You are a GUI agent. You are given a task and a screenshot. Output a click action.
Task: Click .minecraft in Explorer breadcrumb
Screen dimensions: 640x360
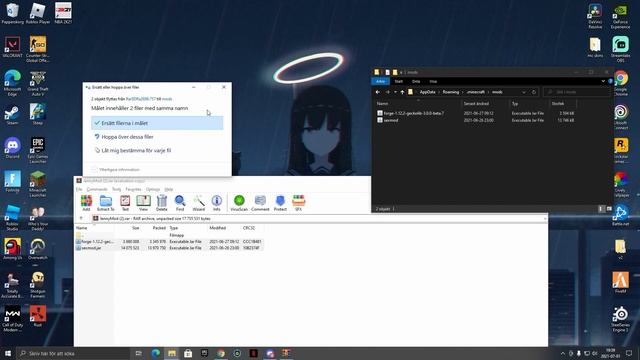point(476,92)
